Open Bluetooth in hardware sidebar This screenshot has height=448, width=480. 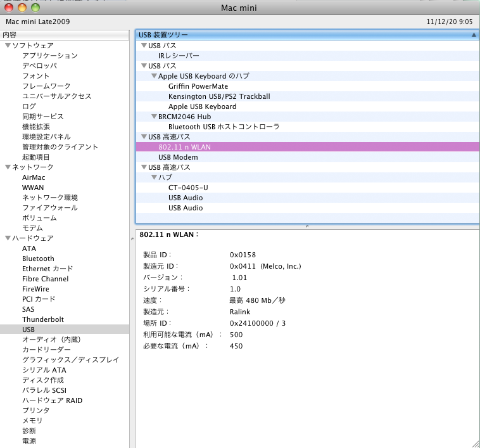[x=38, y=259]
